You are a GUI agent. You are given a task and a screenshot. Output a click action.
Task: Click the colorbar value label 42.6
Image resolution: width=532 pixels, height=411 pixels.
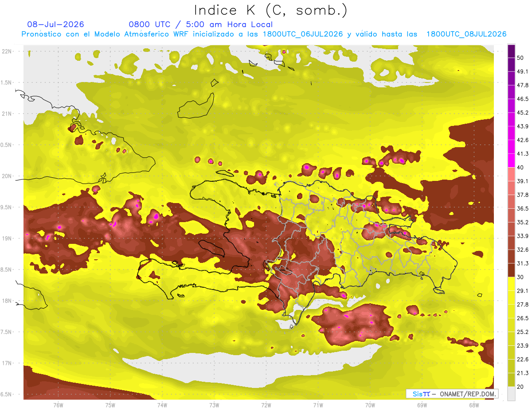pyautogui.click(x=522, y=140)
